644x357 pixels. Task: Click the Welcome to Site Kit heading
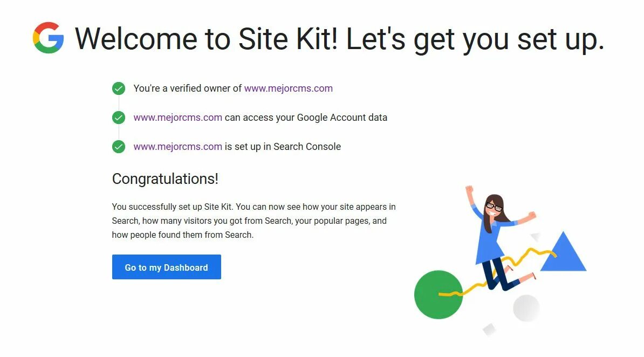(x=339, y=39)
